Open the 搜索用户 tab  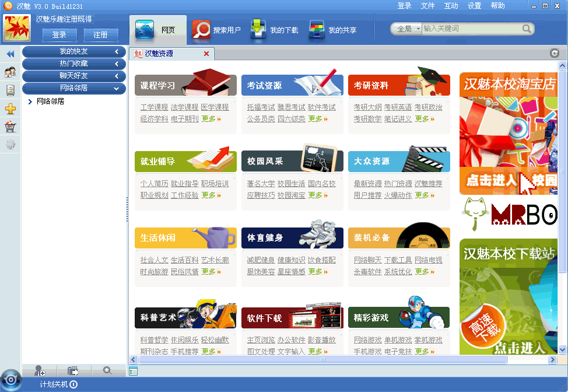(216, 30)
